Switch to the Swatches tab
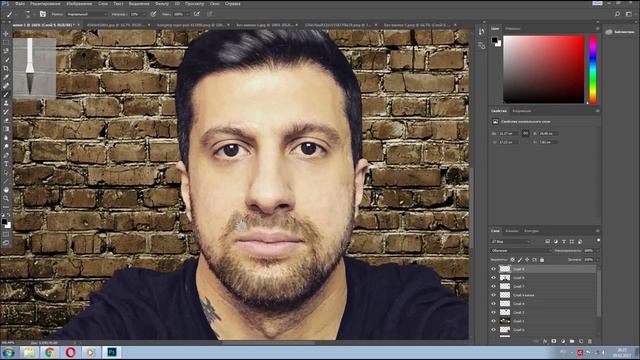This screenshot has width=640, height=360. 513,29
